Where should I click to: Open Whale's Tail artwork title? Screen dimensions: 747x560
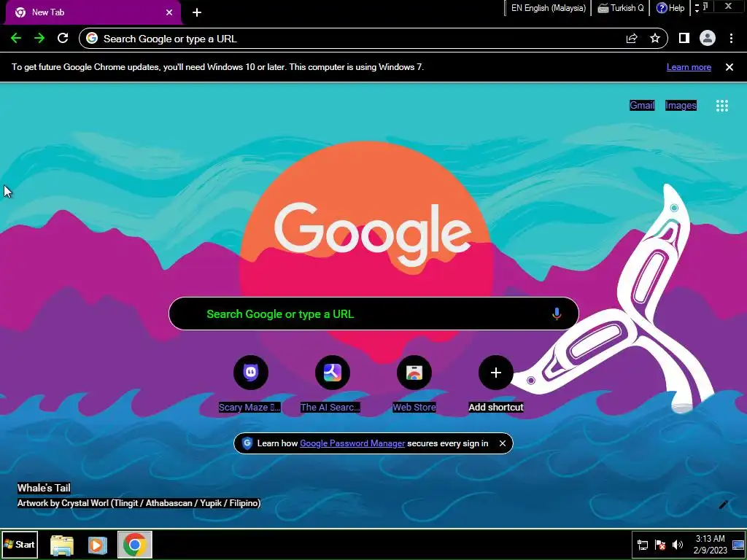coord(44,488)
